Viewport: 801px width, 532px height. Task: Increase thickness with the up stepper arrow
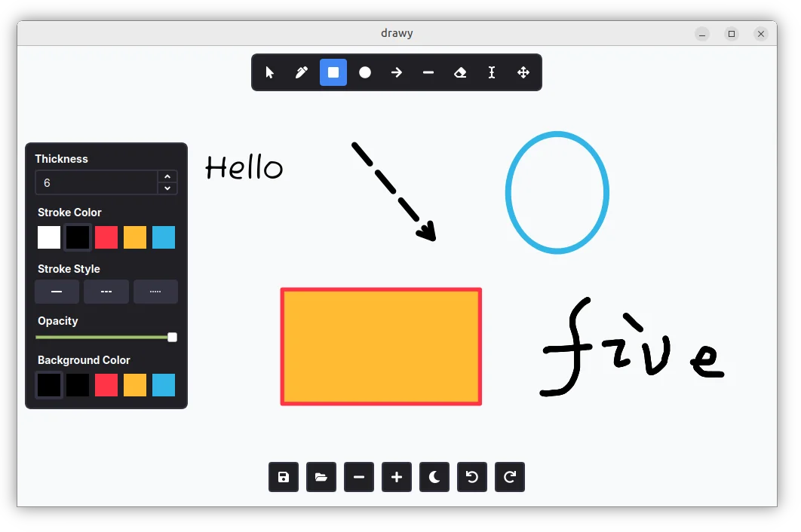[167, 177]
